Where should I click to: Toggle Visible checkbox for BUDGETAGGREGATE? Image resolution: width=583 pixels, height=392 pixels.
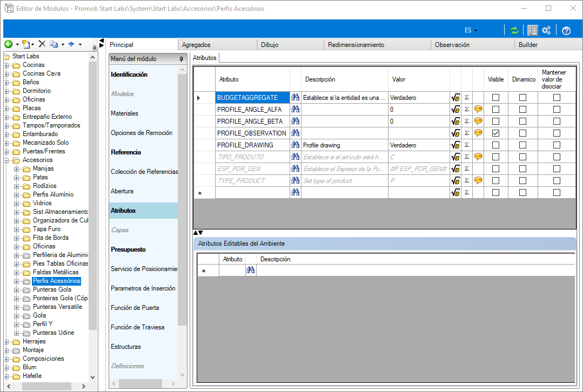[x=495, y=97]
